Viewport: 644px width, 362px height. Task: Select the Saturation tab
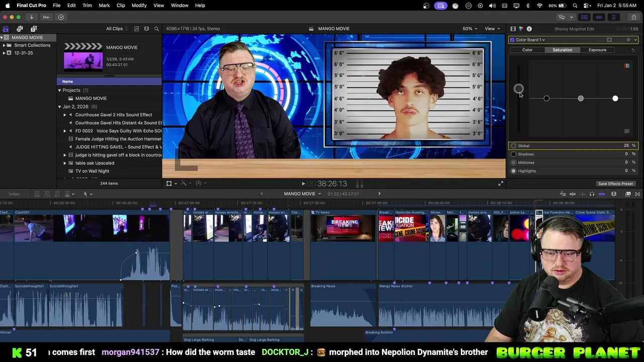[562, 50]
